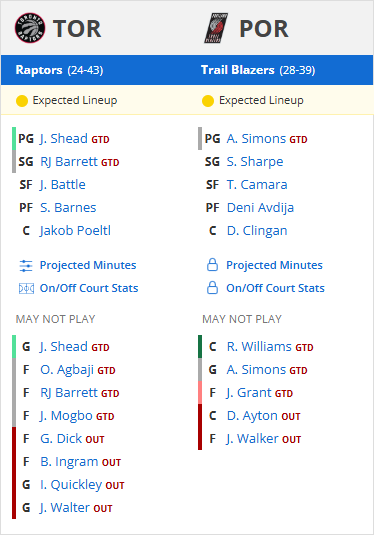Screen dimensions: 374x535
Task: Click the yellow Expected Lineup dot for Trail Blazers
Action: (x=208, y=101)
